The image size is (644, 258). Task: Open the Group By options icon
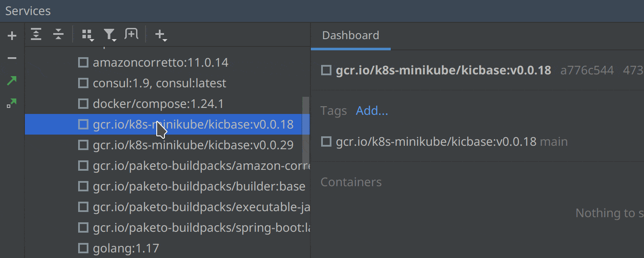[x=86, y=34]
